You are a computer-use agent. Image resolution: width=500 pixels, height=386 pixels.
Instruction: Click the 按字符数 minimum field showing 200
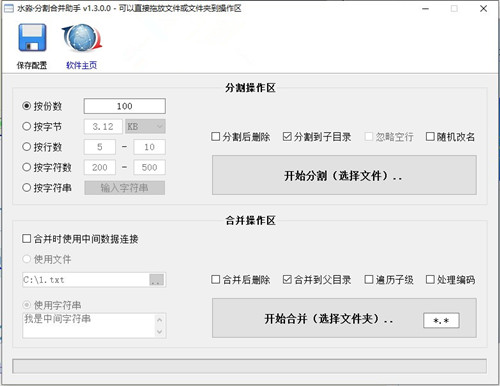point(100,167)
